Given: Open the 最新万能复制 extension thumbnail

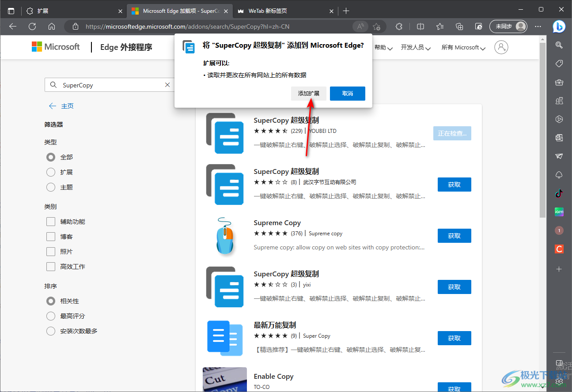Looking at the screenshot, I should pos(225,338).
